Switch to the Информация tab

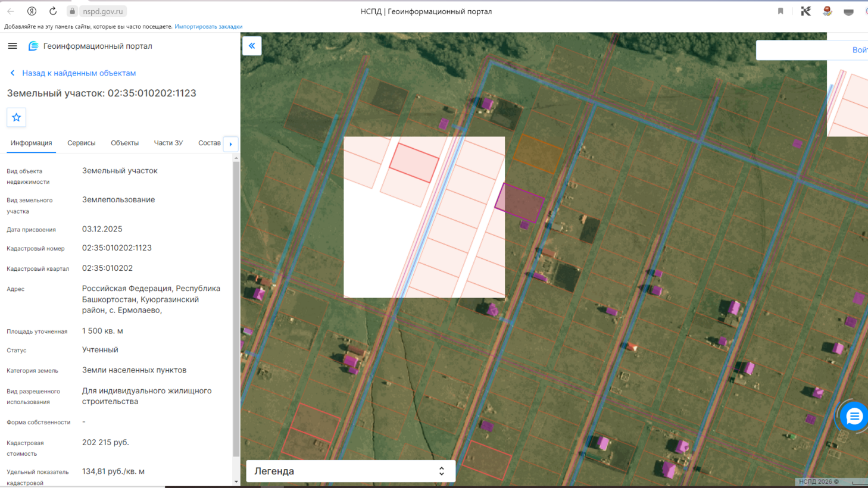31,143
